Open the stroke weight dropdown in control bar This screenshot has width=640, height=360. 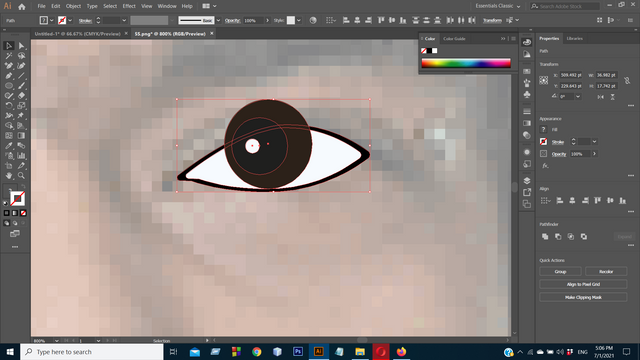[x=124, y=20]
